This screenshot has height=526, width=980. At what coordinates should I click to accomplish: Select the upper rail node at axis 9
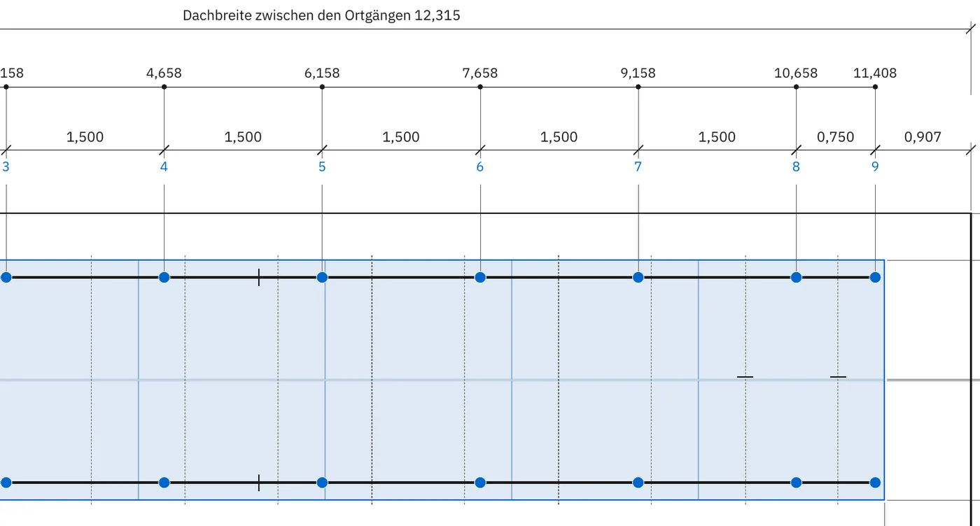coord(875,278)
